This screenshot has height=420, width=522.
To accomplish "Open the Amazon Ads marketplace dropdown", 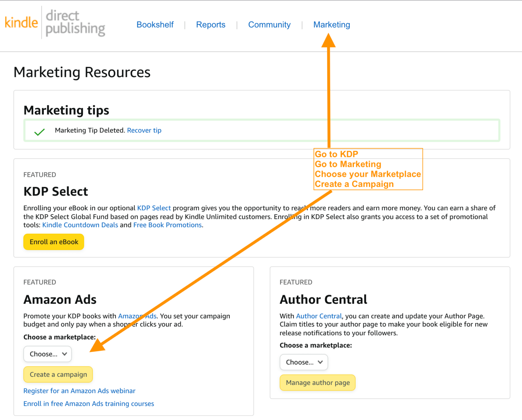I will [x=47, y=354].
